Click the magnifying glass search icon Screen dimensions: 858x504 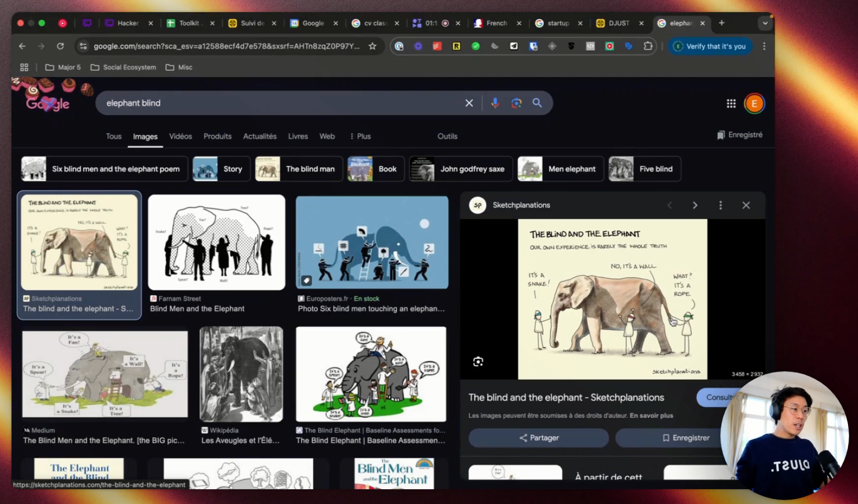pos(537,103)
